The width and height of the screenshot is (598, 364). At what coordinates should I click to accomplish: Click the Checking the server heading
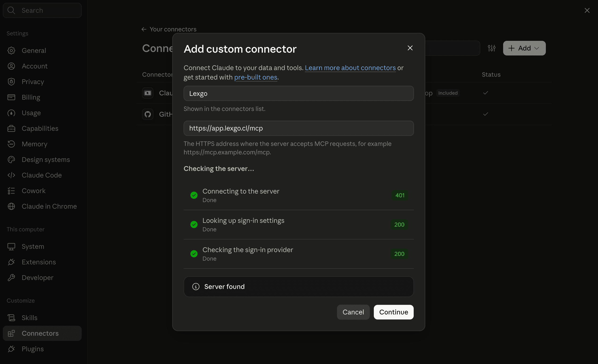click(219, 169)
